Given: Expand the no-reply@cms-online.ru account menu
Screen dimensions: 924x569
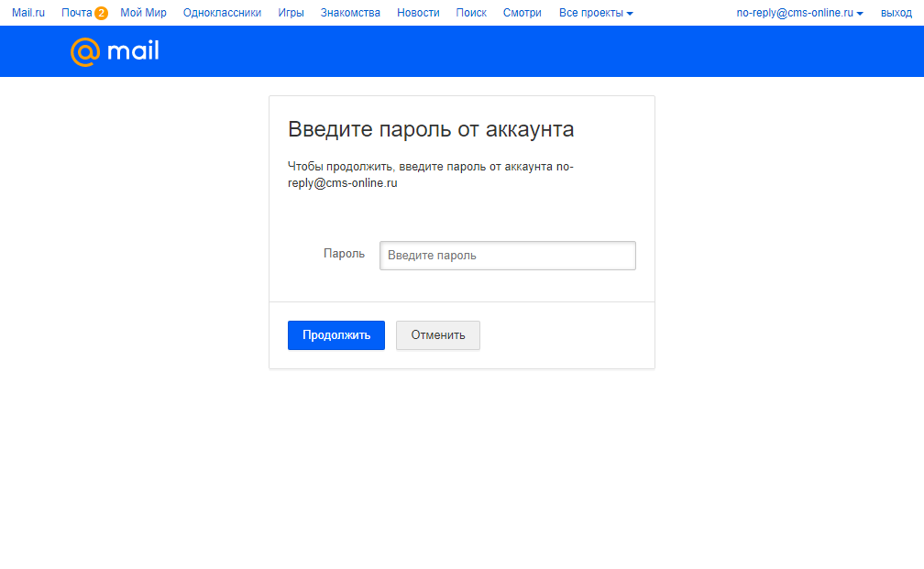Looking at the screenshot, I should [x=799, y=13].
